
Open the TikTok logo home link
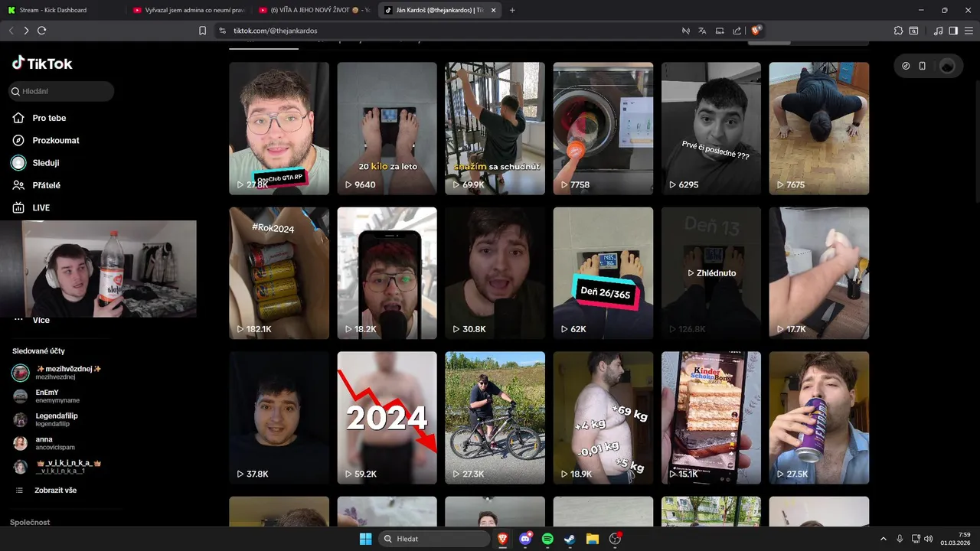coord(42,64)
